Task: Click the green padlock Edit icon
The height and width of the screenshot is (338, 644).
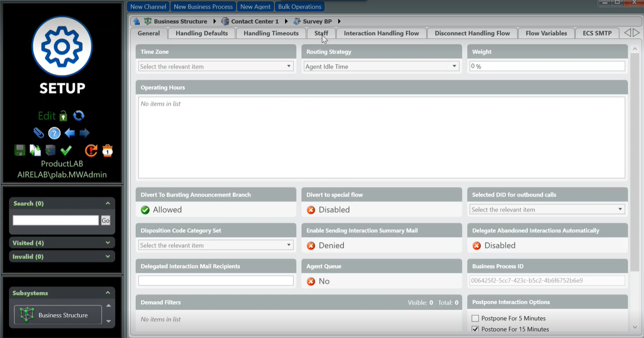Action: (x=63, y=116)
